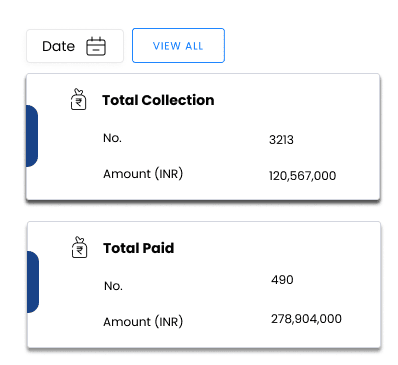Open the calendar icon in Date field
This screenshot has width=398, height=365.
(x=96, y=46)
